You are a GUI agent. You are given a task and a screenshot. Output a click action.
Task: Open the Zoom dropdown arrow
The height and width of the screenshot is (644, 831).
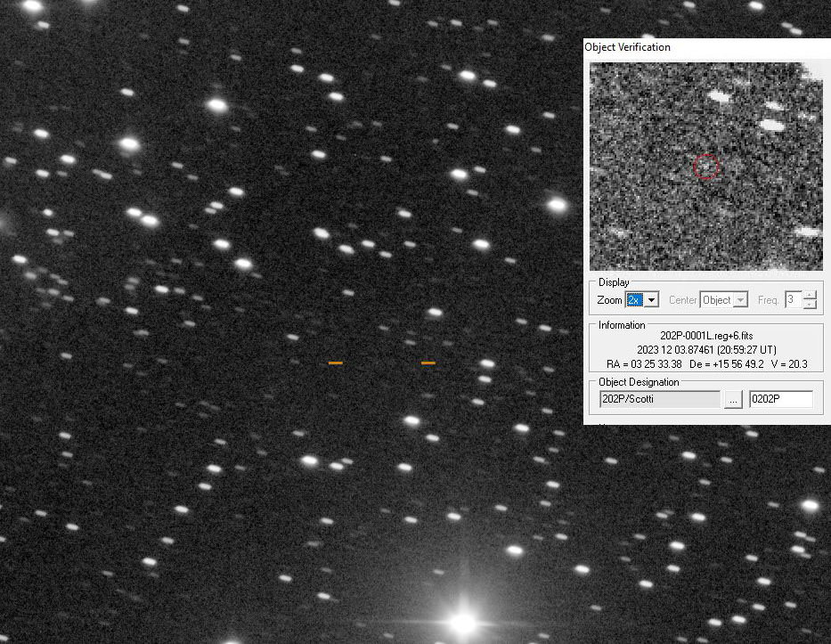pos(651,300)
